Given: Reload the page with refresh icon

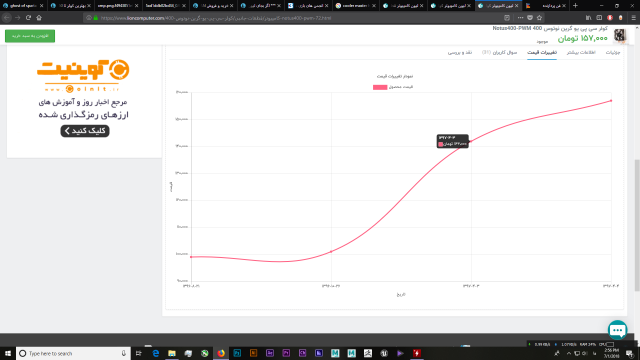Looking at the screenshot, I should click(x=28, y=18).
